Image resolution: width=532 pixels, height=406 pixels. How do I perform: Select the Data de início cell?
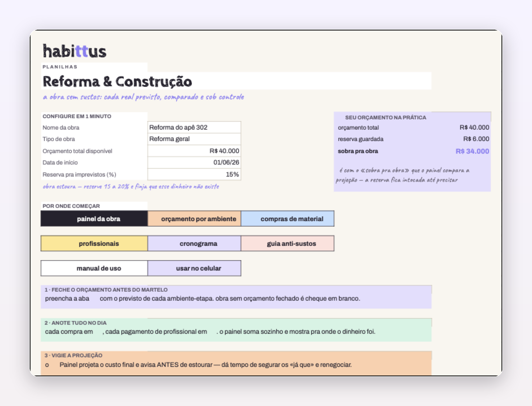(x=194, y=162)
